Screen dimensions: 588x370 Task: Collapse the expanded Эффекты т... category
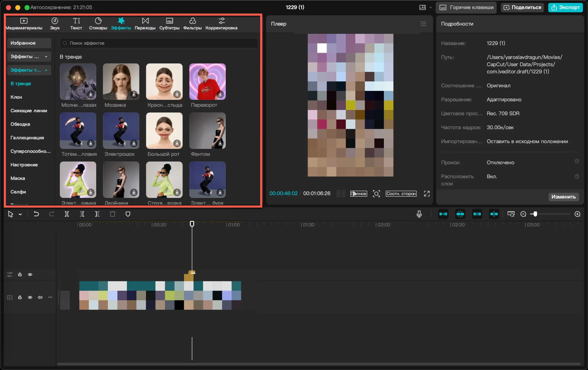point(29,70)
